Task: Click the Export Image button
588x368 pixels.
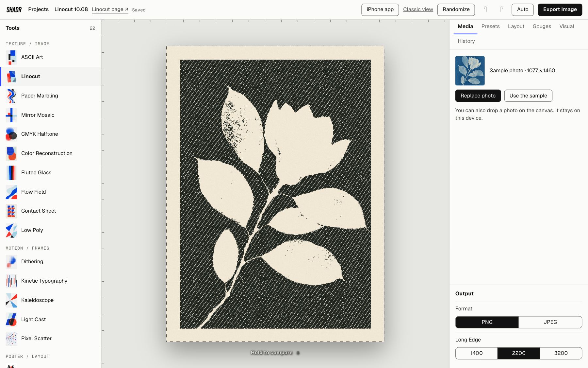Action: click(x=560, y=9)
